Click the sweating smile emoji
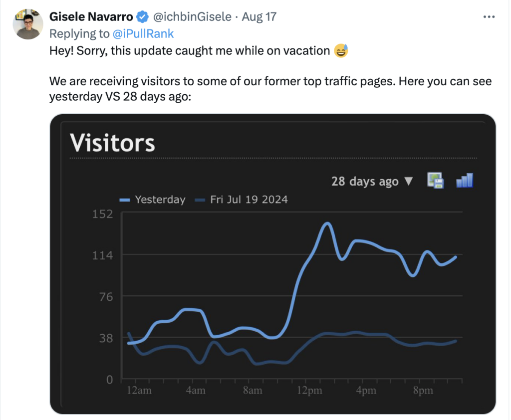This screenshot has height=420, width=511. click(x=341, y=51)
